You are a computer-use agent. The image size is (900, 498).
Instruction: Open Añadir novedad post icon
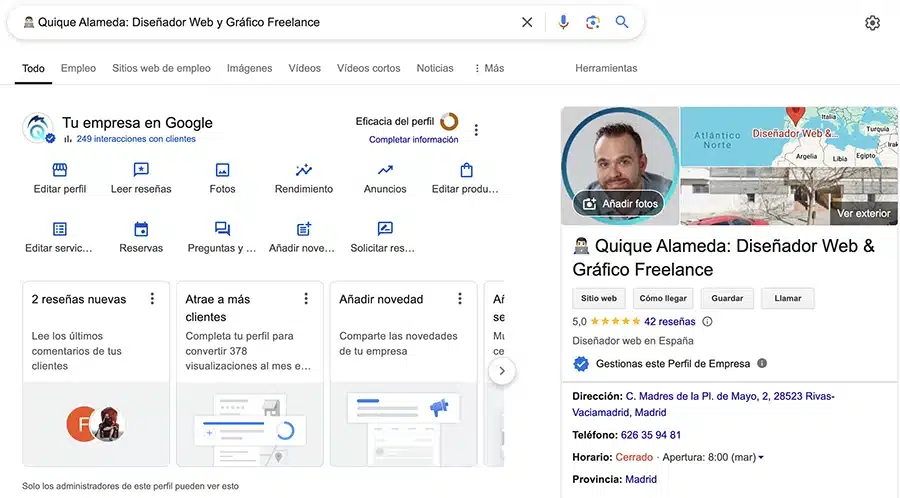304,229
